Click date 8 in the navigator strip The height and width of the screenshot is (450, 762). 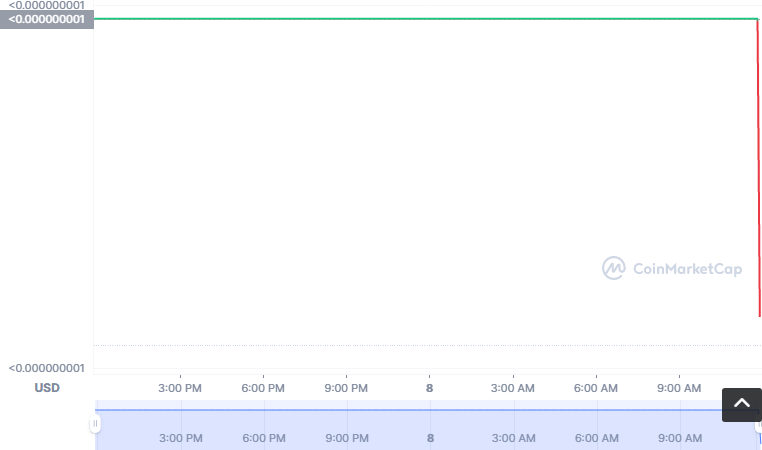(430, 438)
